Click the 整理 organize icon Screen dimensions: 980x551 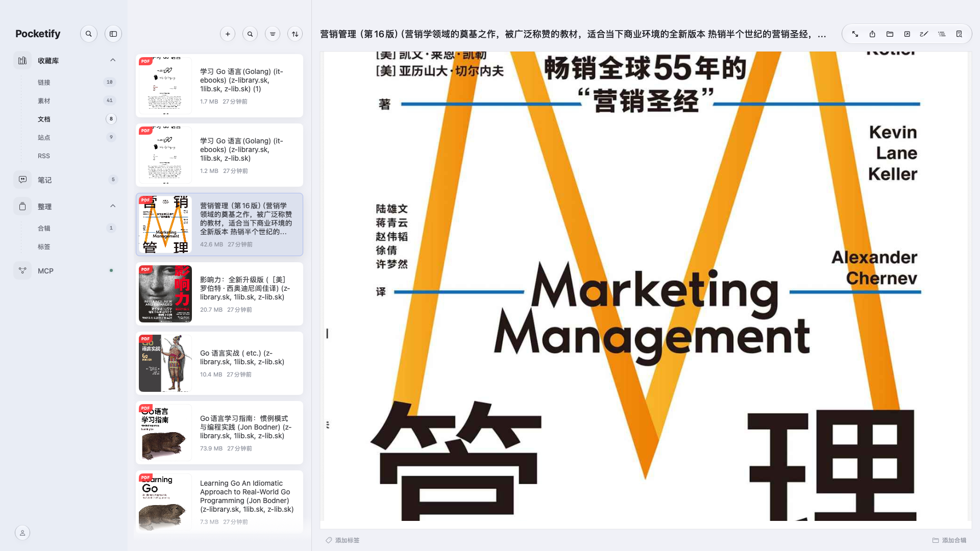tap(22, 206)
